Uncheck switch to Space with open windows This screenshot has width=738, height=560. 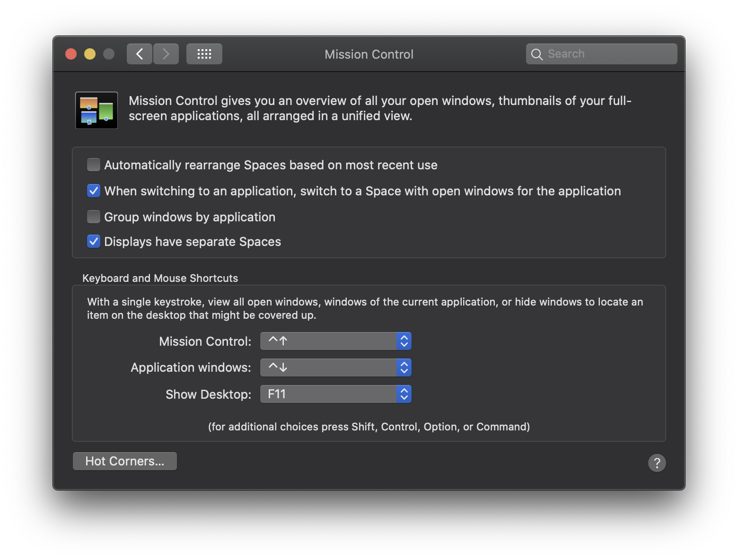pyautogui.click(x=93, y=191)
